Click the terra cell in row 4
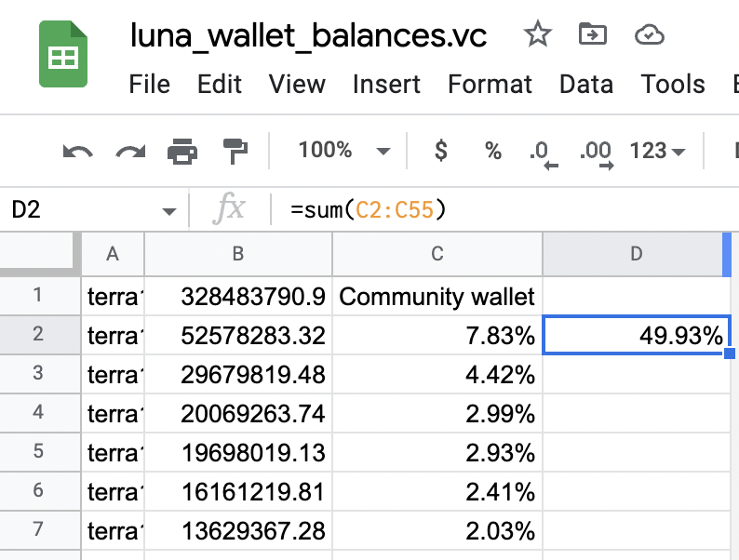Screen dimensions: 739x560 (x=113, y=413)
